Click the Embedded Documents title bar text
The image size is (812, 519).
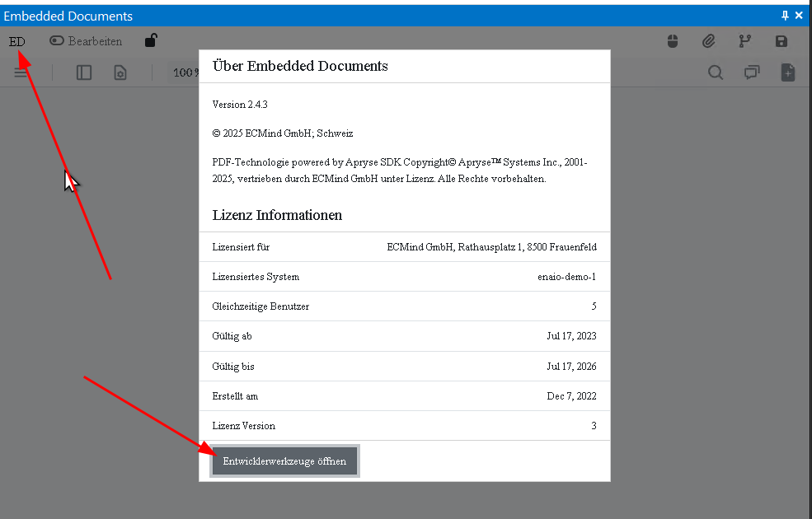click(x=68, y=16)
